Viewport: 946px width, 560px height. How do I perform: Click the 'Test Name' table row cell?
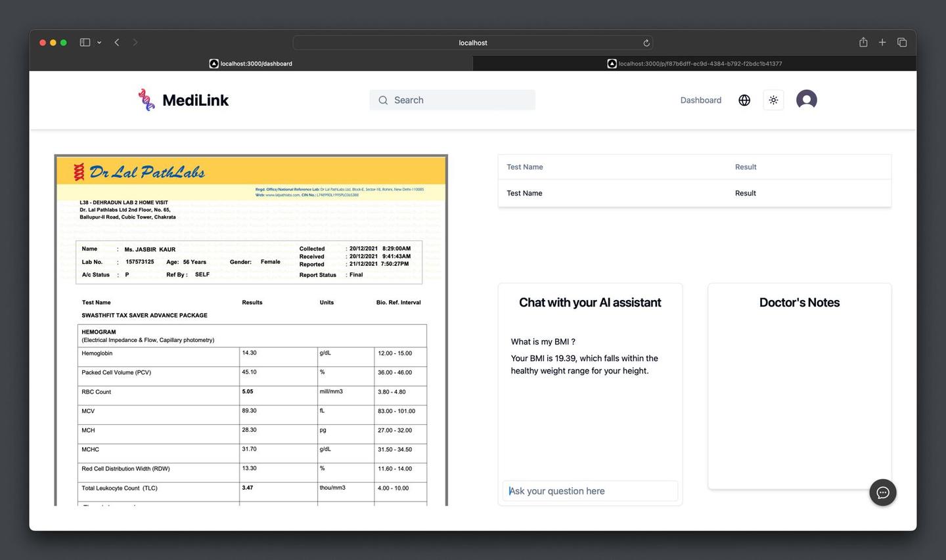pyautogui.click(x=524, y=193)
